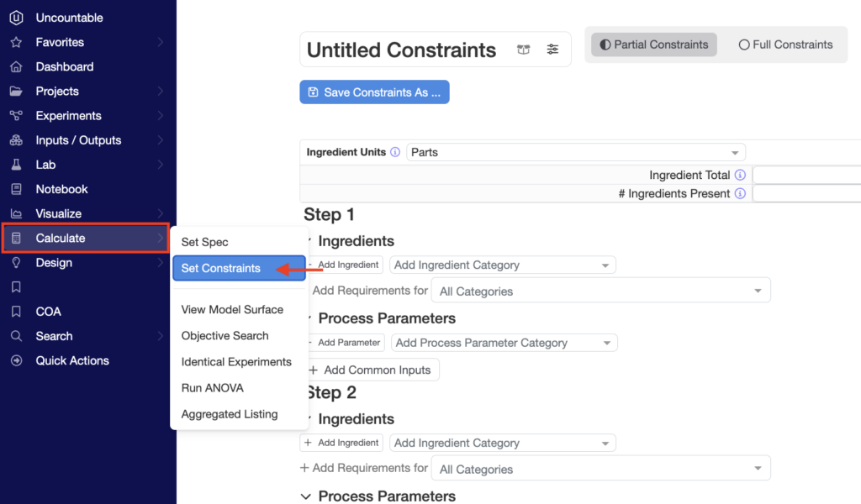Click info icon beside Ingredient Total
Image resolution: width=861 pixels, height=504 pixels.
pos(740,175)
